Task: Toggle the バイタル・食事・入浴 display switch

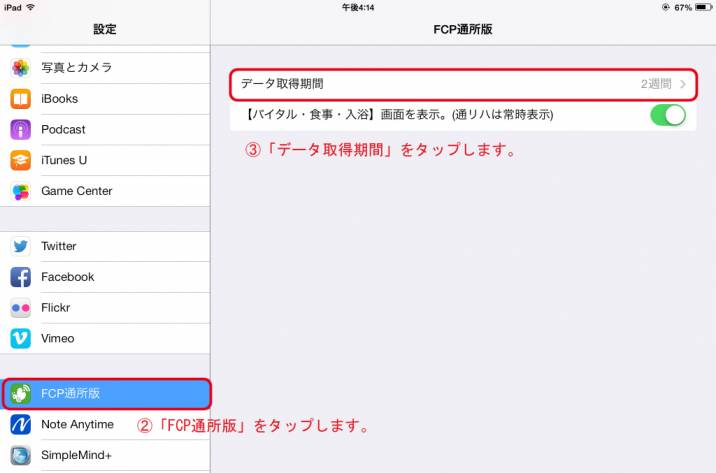Action: (668, 115)
